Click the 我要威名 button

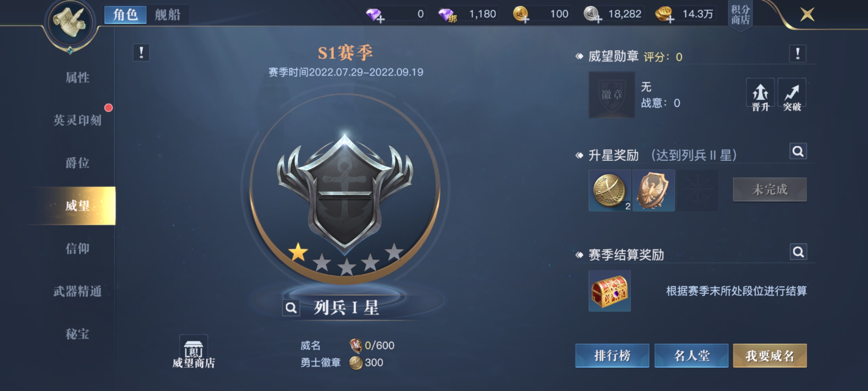770,356
